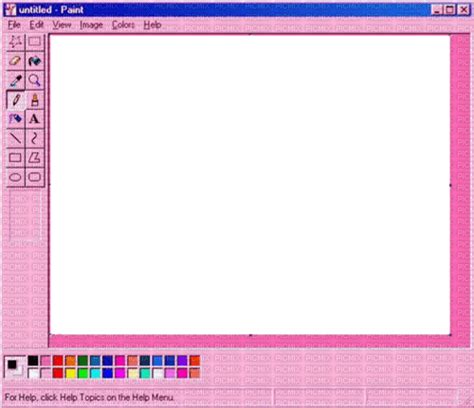Select the bright green color swatch
474x408 pixels.
coord(83,373)
